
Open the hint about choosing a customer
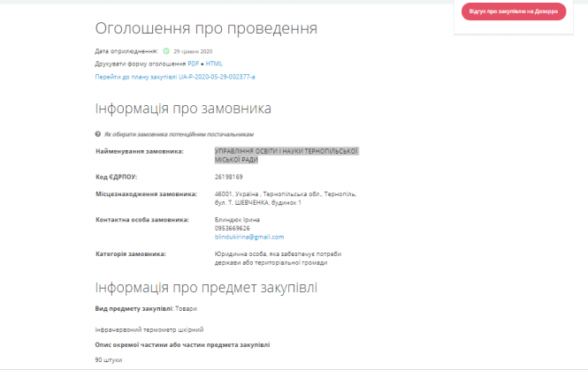tap(165, 134)
